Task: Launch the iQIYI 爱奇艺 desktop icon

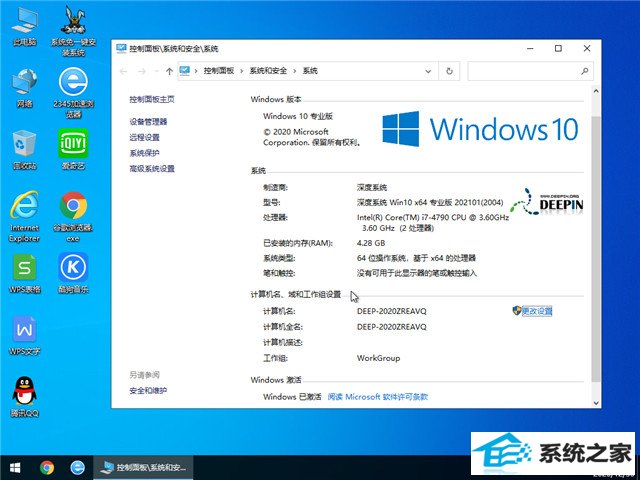Action: [73, 149]
